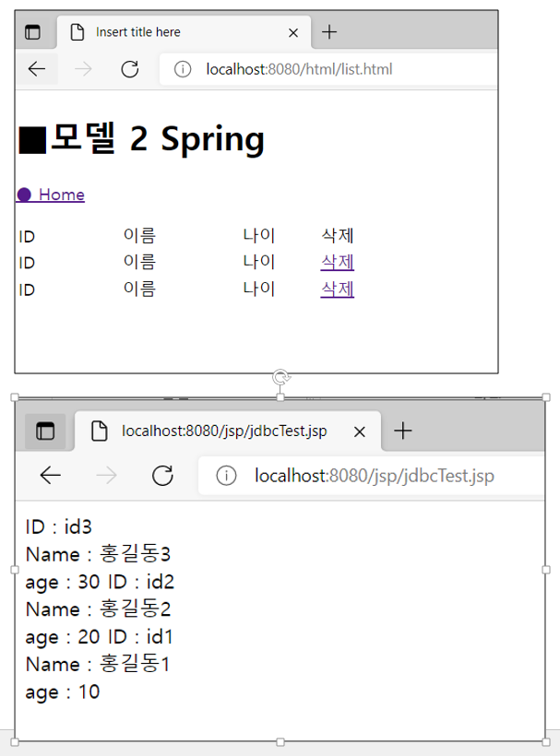Click the 삭제 link in second table row
This screenshot has width=560, height=756.
point(338,262)
